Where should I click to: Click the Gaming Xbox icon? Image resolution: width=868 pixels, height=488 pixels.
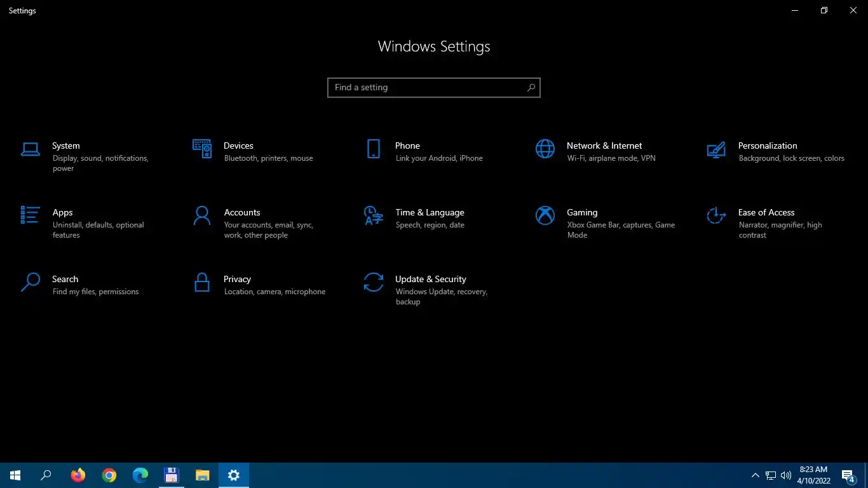tap(545, 215)
